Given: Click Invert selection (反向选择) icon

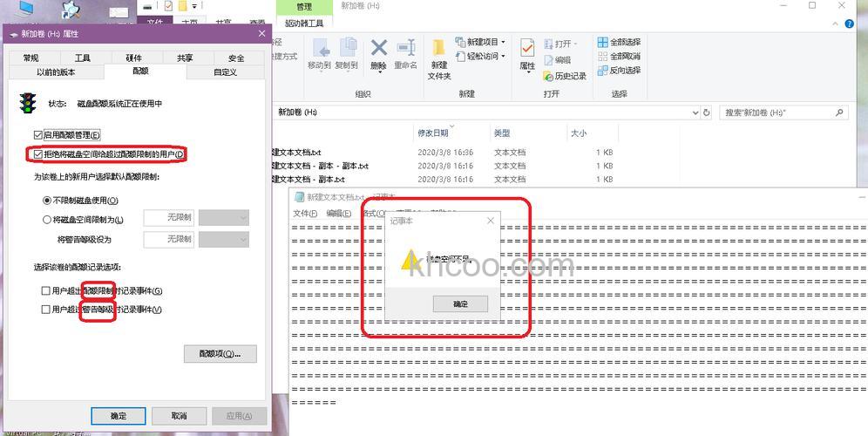Looking at the screenshot, I should point(603,71).
